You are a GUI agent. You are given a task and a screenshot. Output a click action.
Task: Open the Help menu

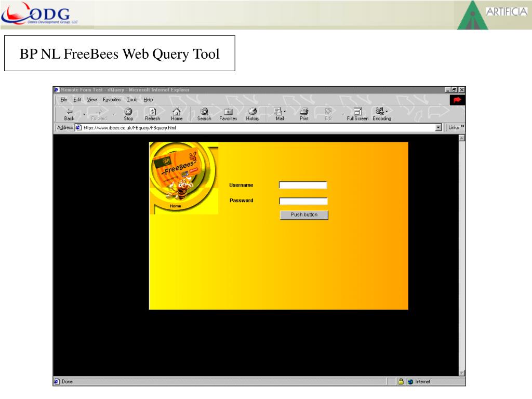[148, 100]
